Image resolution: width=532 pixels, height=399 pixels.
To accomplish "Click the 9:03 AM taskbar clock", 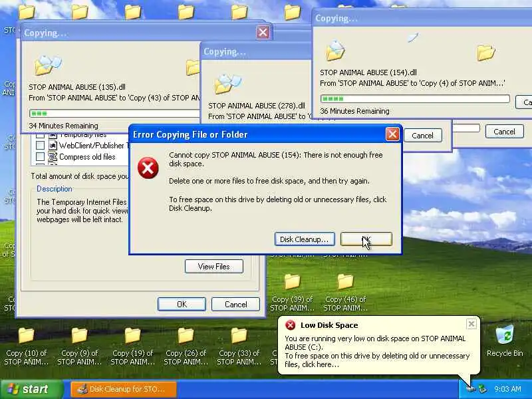I will coord(507,389).
